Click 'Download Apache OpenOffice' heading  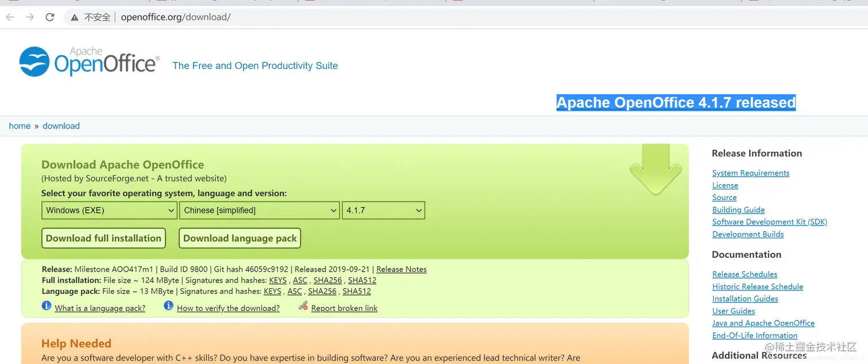(x=122, y=165)
